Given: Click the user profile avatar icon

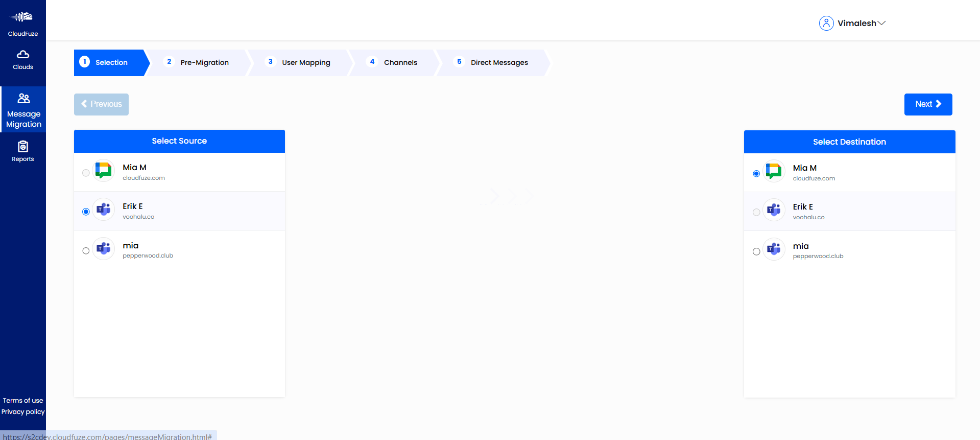Looking at the screenshot, I should click(x=826, y=23).
